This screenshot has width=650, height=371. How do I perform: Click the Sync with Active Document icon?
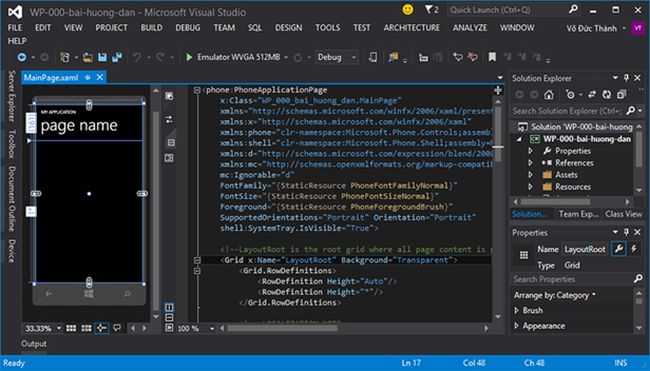click(592, 95)
